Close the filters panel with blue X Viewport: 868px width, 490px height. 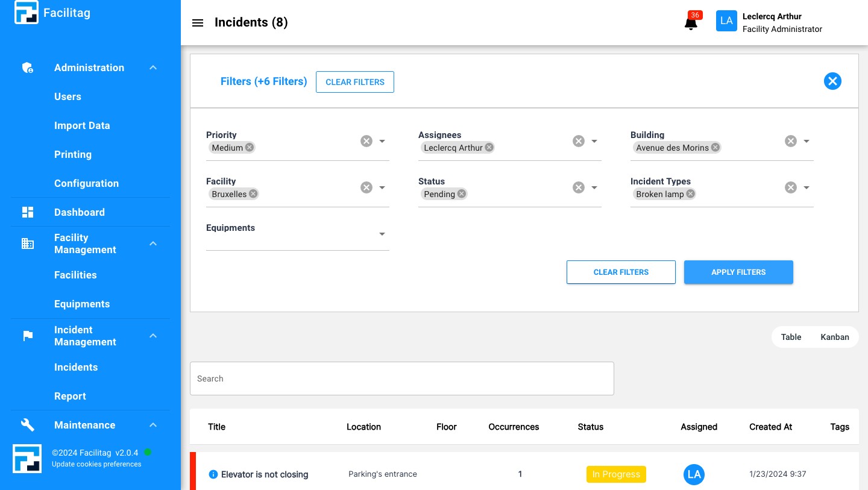coord(832,81)
